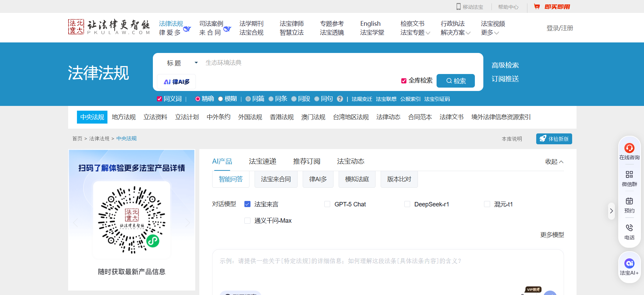The height and width of the screenshot is (295, 644).
Task: Click the 预约 calendar icon
Action: pos(629,201)
